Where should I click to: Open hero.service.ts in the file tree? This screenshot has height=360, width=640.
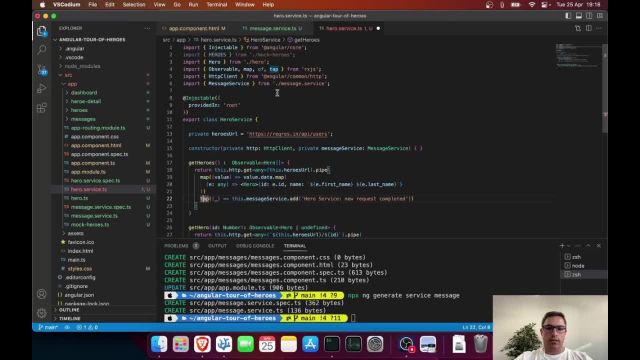[89, 189]
